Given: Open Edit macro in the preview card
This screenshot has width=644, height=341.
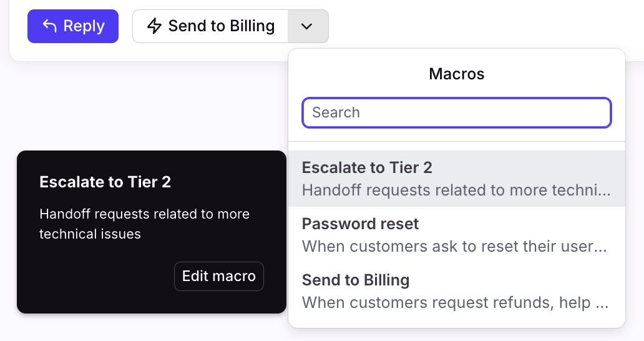Looking at the screenshot, I should [218, 276].
